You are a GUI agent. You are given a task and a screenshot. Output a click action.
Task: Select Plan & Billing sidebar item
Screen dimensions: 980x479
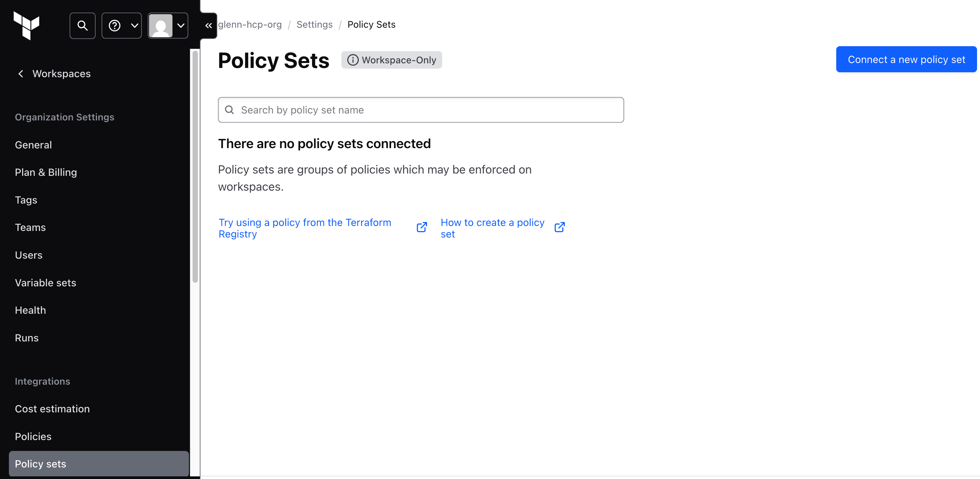(46, 172)
